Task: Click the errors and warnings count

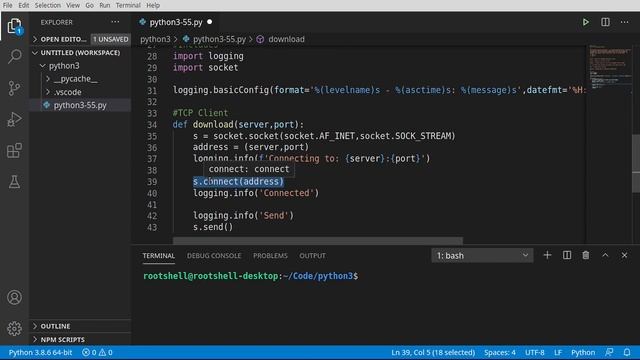Action: point(97,352)
